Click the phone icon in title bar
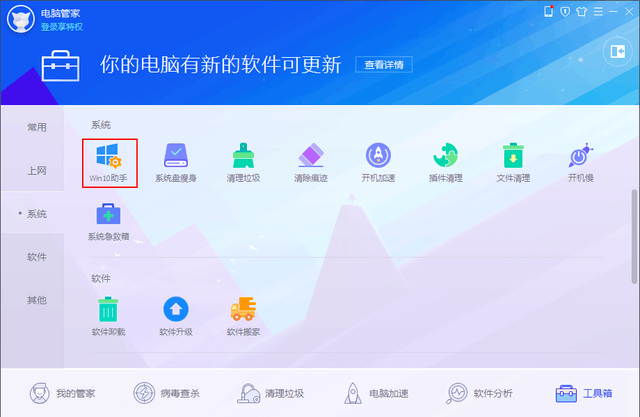Image resolution: width=640 pixels, height=417 pixels. click(x=549, y=11)
